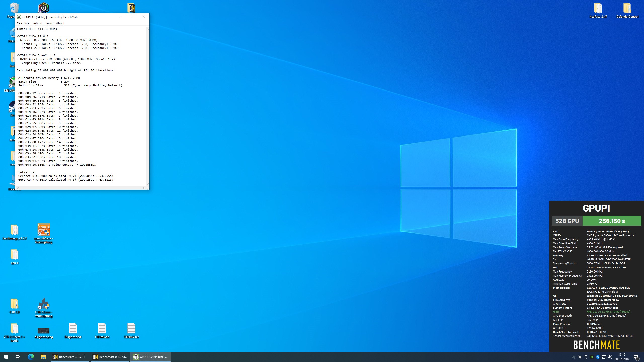Click the scroll-left arrow in the GPUPI window
The width and height of the screenshot is (644, 362).
[18, 188]
